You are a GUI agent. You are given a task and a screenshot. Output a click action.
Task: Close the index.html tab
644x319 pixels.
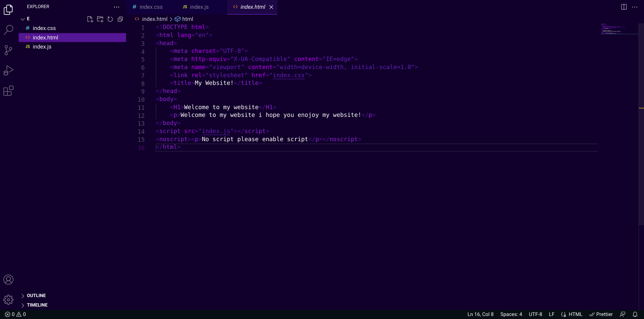click(271, 7)
